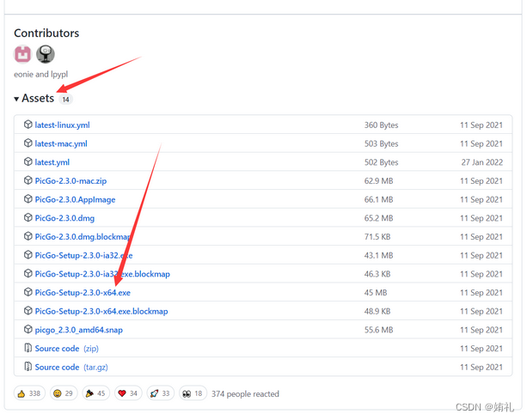React with heart emoji (34)
The image size is (527, 420).
(x=128, y=393)
